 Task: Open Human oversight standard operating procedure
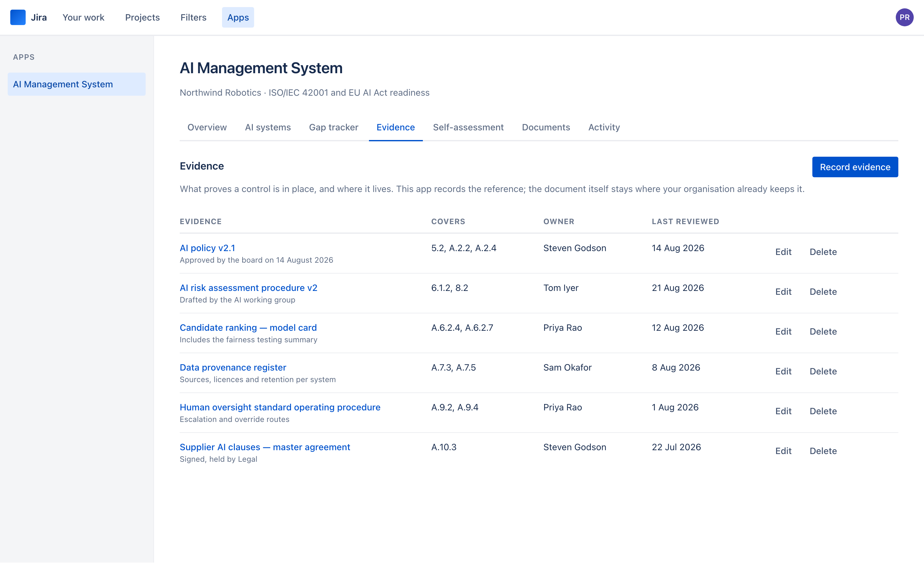click(x=280, y=407)
